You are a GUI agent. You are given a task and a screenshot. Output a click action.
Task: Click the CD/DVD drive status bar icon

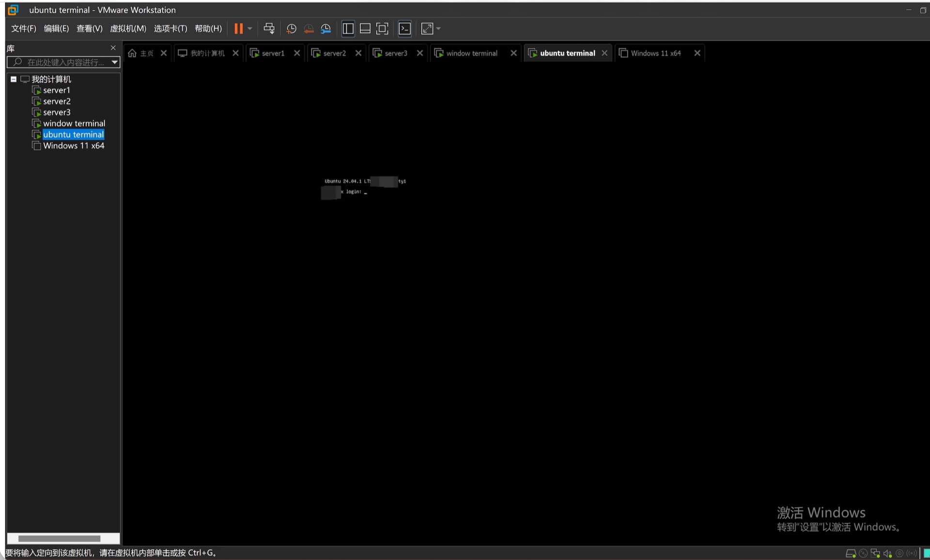click(863, 553)
